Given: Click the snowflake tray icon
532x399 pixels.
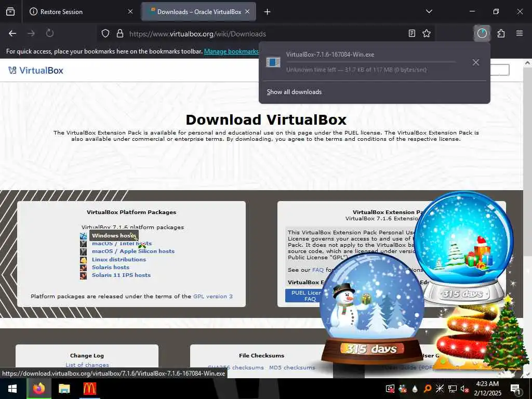Looking at the screenshot, I should click(x=440, y=389).
